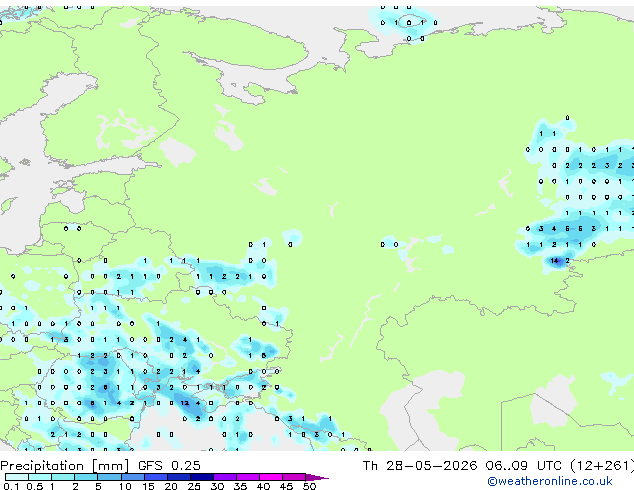Image resolution: width=634 pixels, height=490 pixels.
Task: Click the legend label "0.1"
Action: [11, 486]
